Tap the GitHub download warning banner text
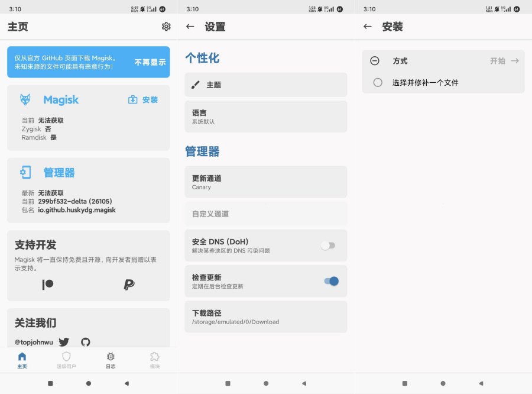The image size is (532, 394). [x=66, y=62]
